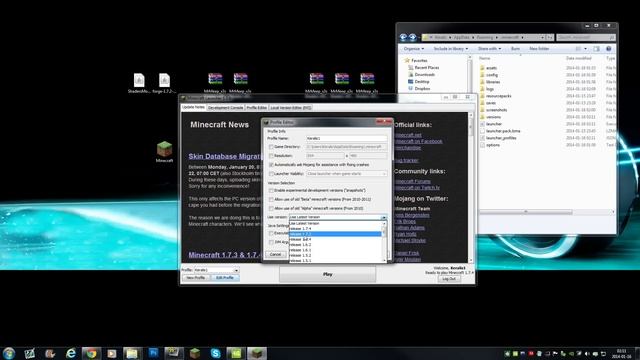Screen dimensions: 640x360
Task: Open Windows Explorer from the taskbar
Action: [132, 353]
